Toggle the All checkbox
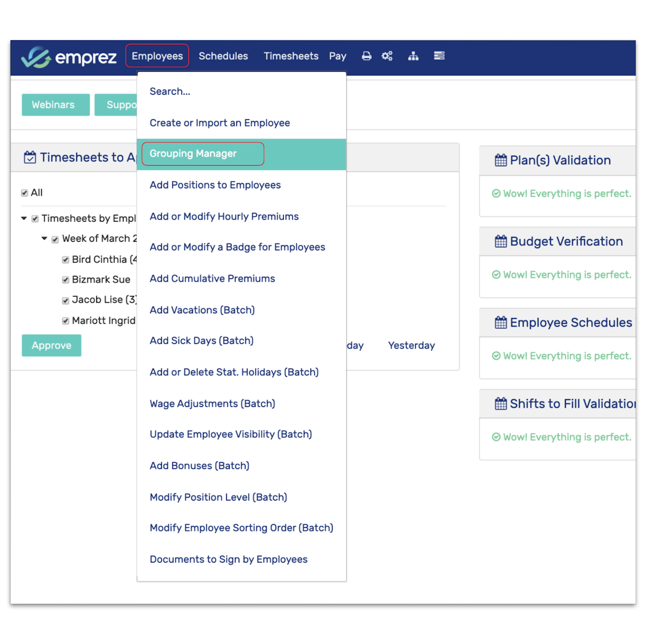The image size is (645, 644). click(x=25, y=193)
